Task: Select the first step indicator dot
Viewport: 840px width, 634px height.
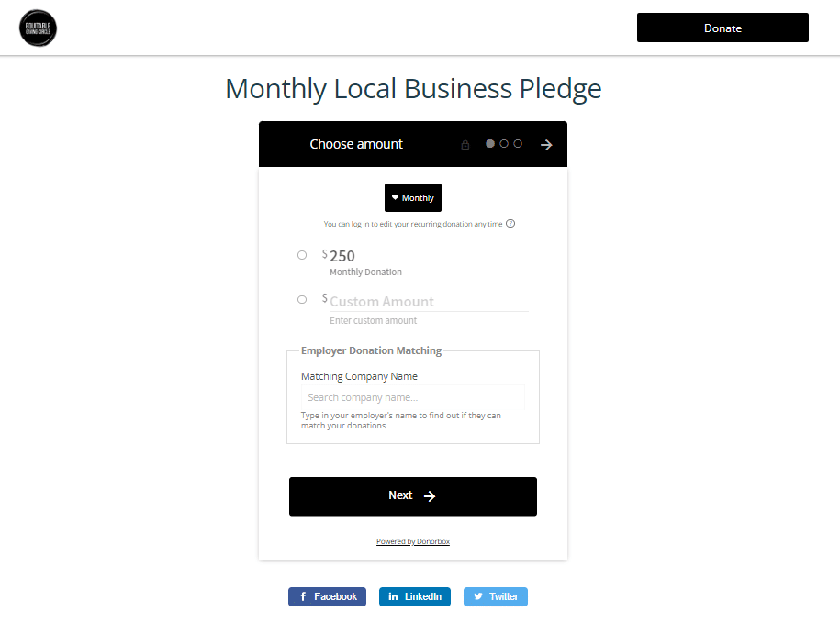Action: point(490,144)
